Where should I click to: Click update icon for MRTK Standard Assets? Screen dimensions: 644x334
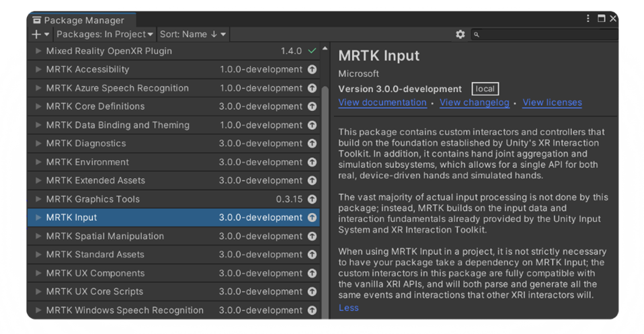tap(312, 254)
